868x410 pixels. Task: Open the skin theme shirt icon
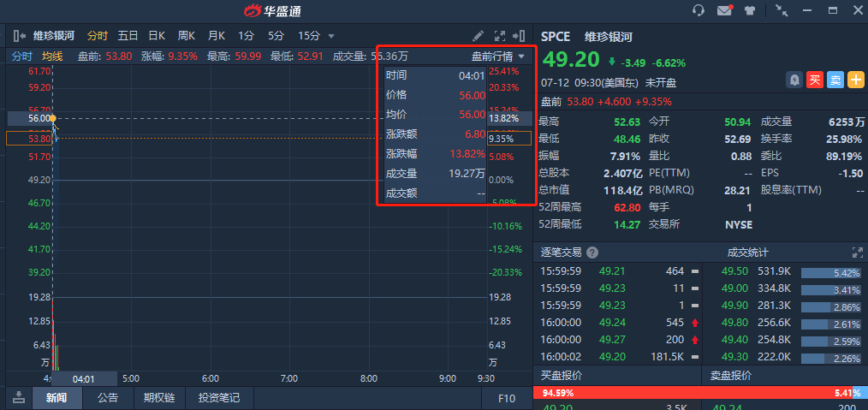click(750, 10)
